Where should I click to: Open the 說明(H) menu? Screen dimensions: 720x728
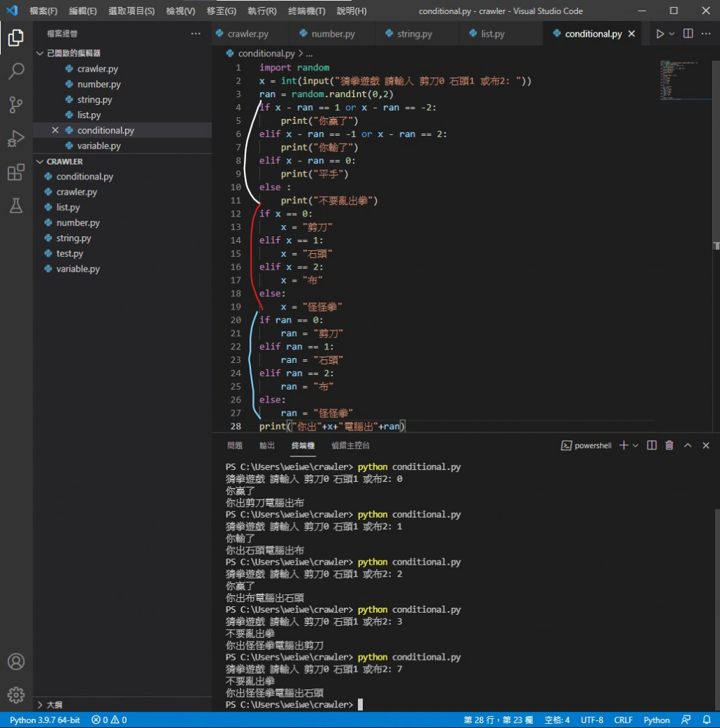click(352, 11)
